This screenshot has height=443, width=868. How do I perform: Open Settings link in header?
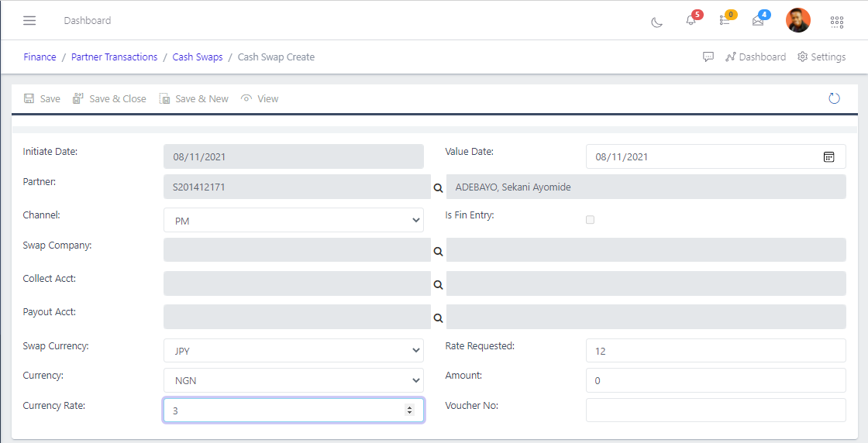[x=821, y=57]
